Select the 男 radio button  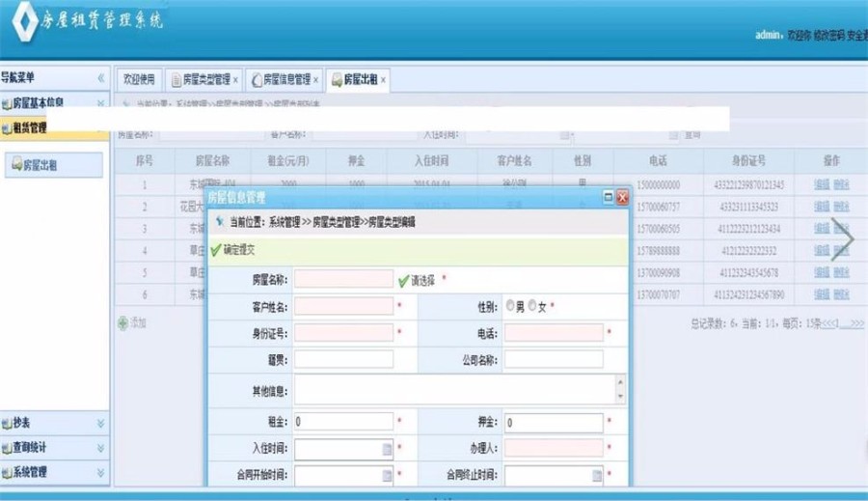pos(510,306)
